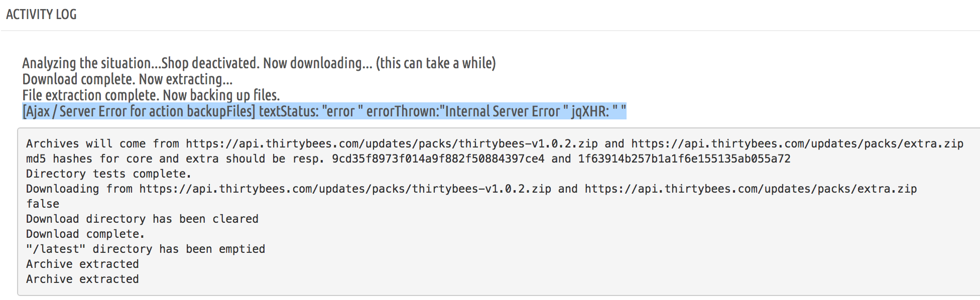This screenshot has width=980, height=300.
Task: Click the "/latest" directory emptied log entry
Action: click(x=146, y=249)
